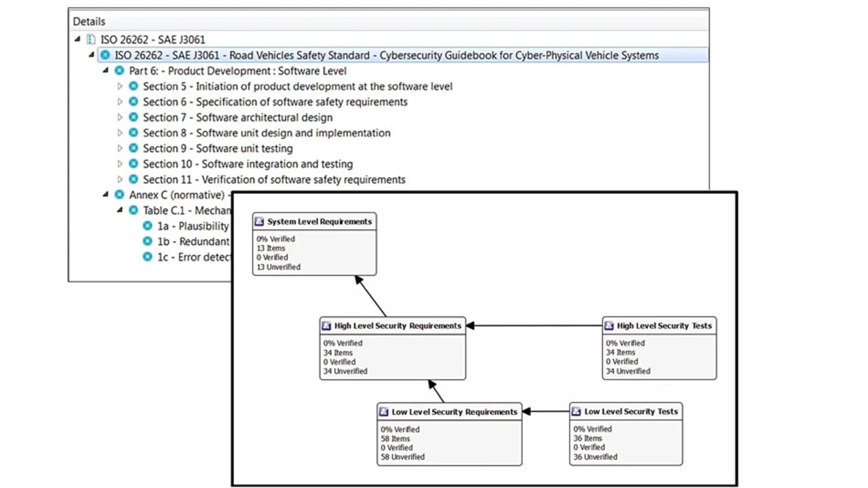Select the 1b Redundant tree item

click(193, 242)
